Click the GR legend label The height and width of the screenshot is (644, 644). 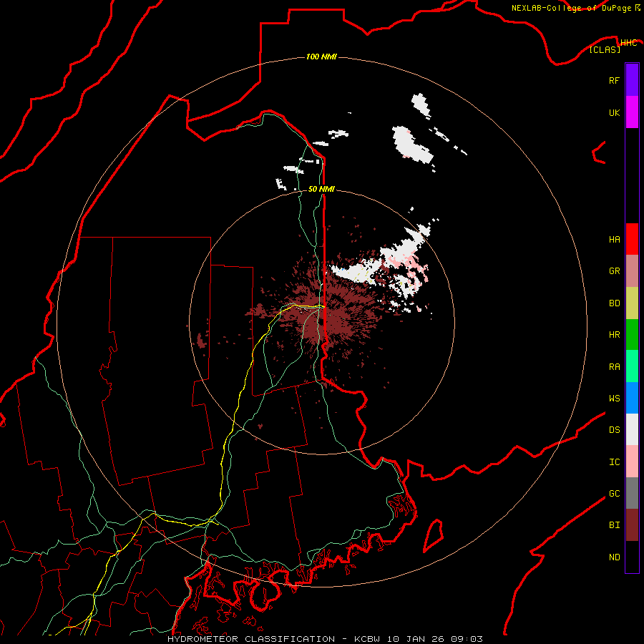point(614,271)
